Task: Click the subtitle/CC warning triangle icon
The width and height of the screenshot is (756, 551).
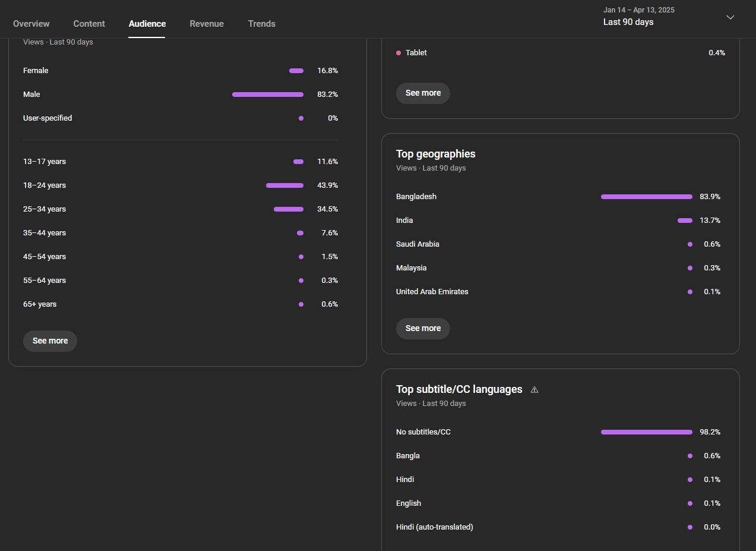Action: tap(534, 390)
